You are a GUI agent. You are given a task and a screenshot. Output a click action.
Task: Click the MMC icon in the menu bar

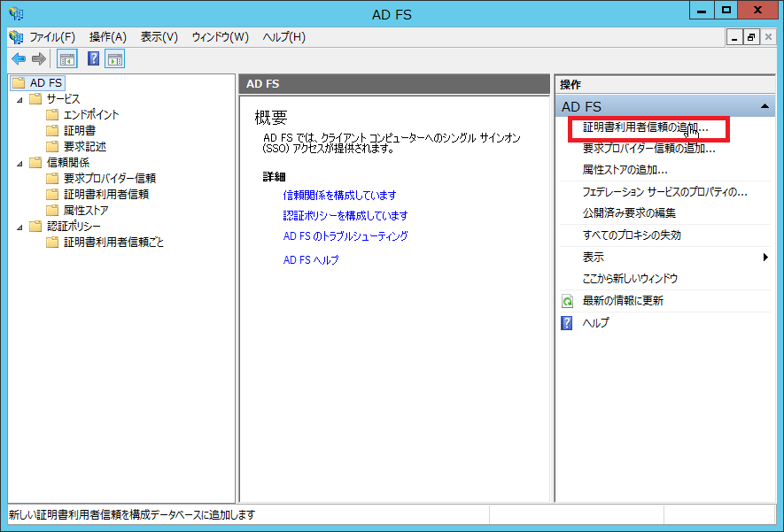tap(16, 37)
